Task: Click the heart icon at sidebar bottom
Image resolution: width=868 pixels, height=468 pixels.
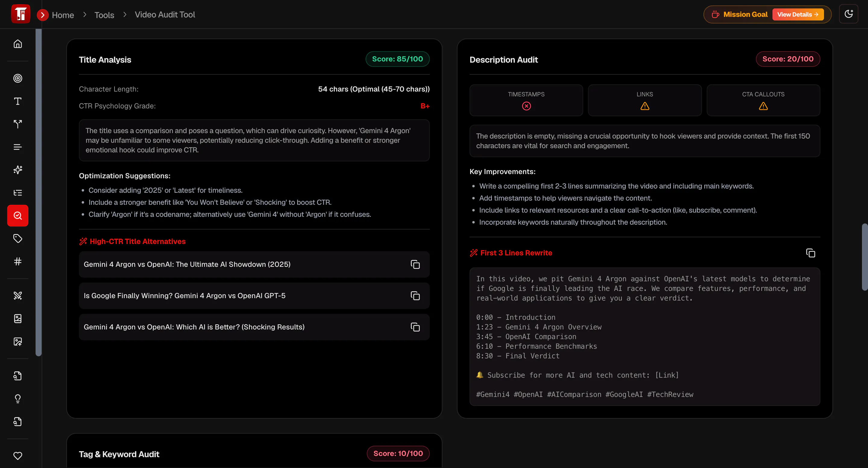Action: pos(17,456)
